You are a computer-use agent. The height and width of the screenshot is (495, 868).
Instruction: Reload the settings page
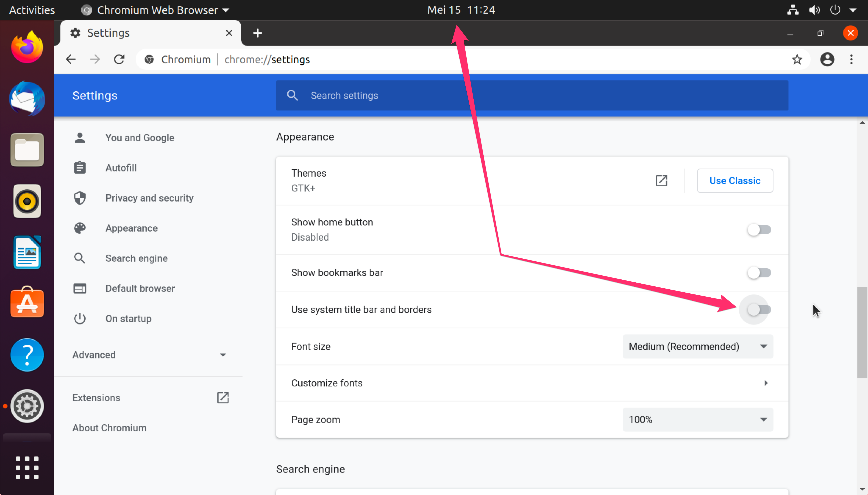tap(119, 60)
